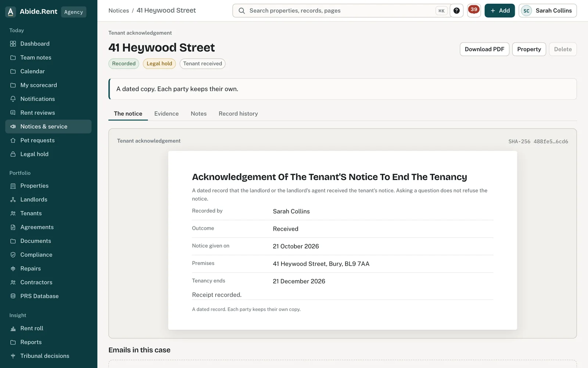Viewport: 588px width, 368px height.
Task: Click the Tribunal decisions scales icon
Action: tap(13, 356)
